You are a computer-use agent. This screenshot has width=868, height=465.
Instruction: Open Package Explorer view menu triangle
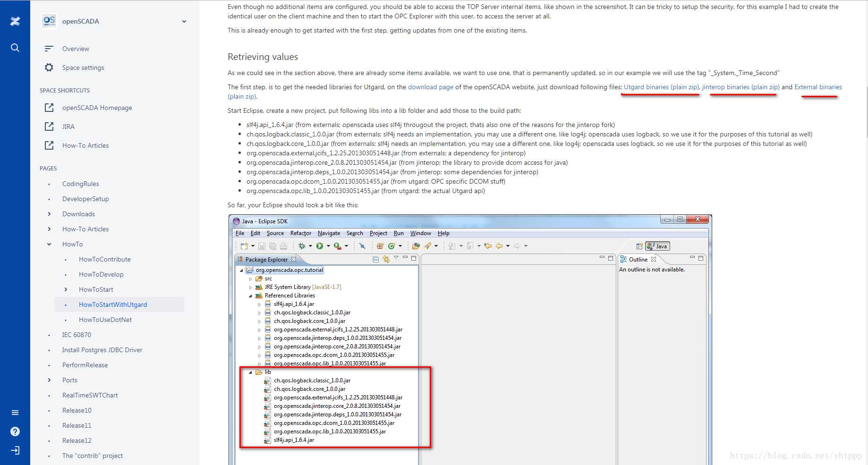point(396,257)
